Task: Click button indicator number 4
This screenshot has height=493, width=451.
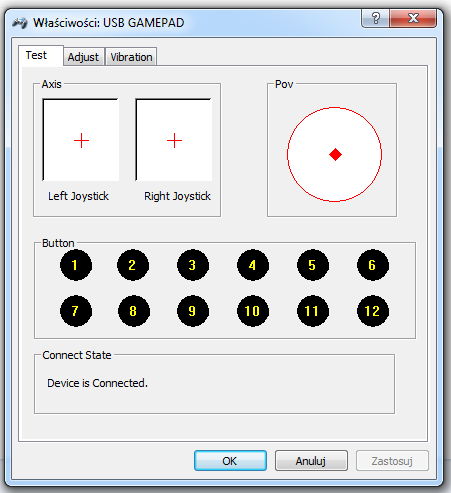Action: pos(253,265)
